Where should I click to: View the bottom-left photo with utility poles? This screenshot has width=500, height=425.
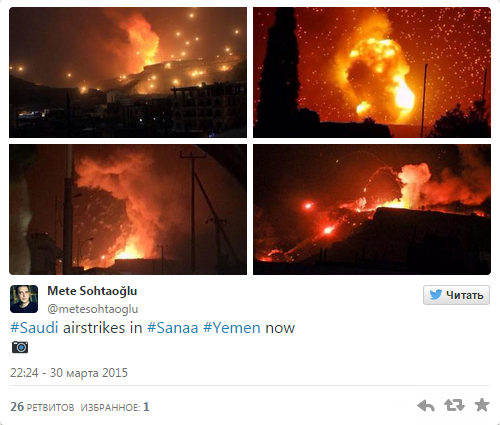[128, 209]
